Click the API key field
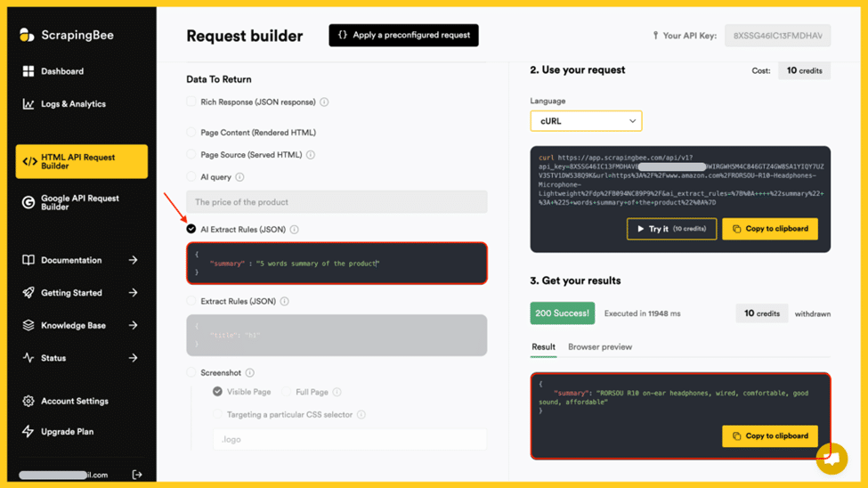Image resolution: width=868 pixels, height=488 pixels. pyautogui.click(x=778, y=36)
